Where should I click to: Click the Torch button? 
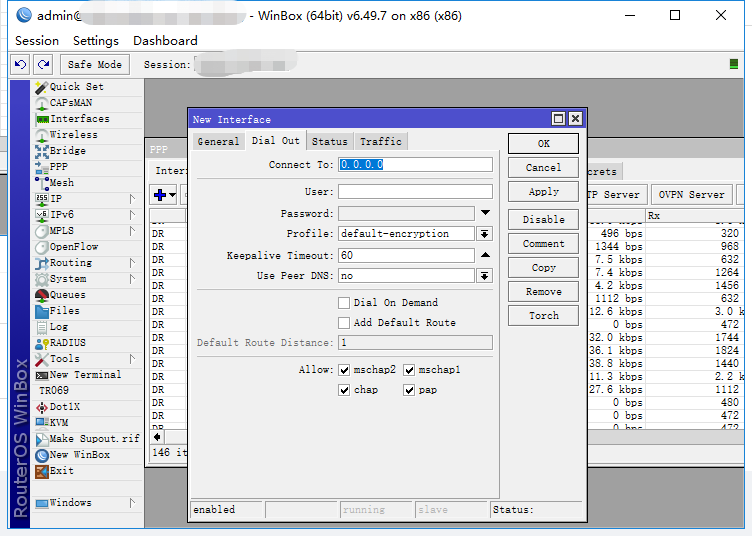click(x=543, y=316)
